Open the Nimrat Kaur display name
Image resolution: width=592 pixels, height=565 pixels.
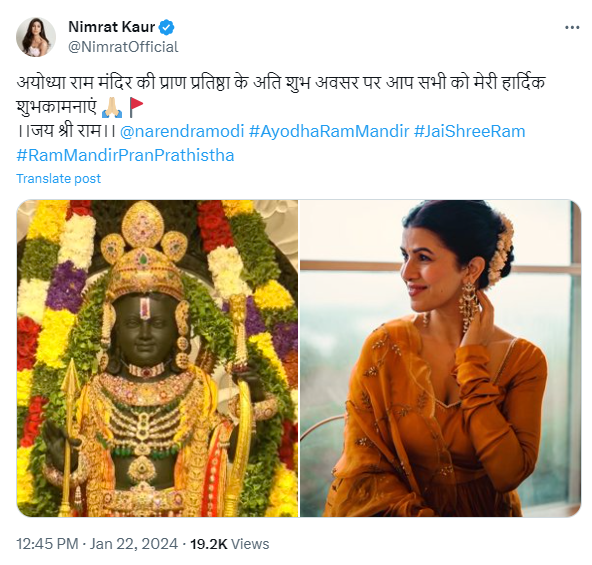coord(111,27)
